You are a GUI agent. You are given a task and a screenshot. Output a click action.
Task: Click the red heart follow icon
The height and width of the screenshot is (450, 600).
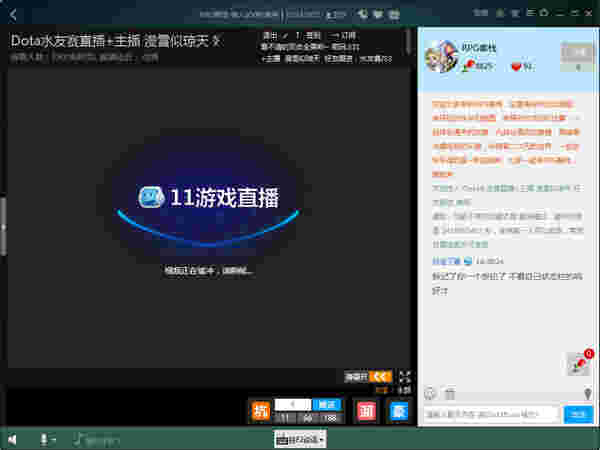click(517, 67)
